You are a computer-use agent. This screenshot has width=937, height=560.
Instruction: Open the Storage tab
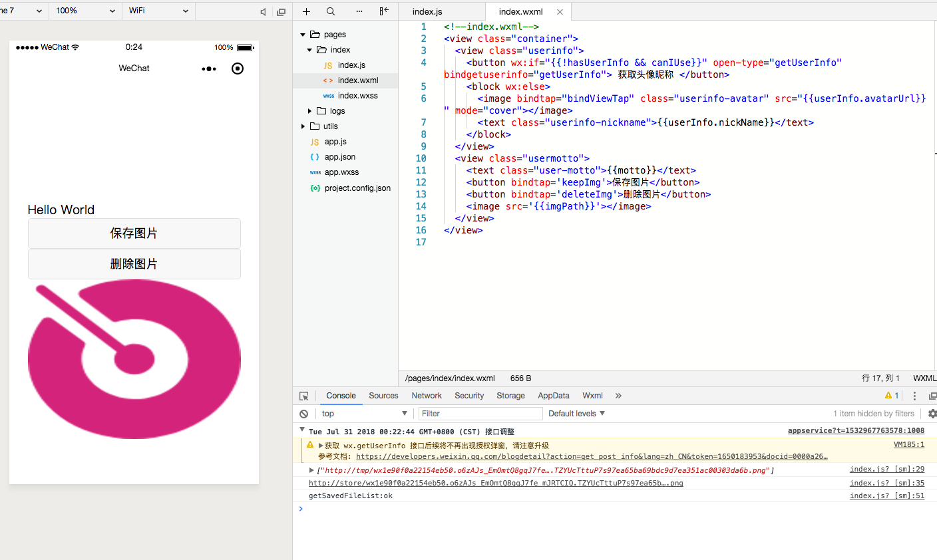point(510,396)
